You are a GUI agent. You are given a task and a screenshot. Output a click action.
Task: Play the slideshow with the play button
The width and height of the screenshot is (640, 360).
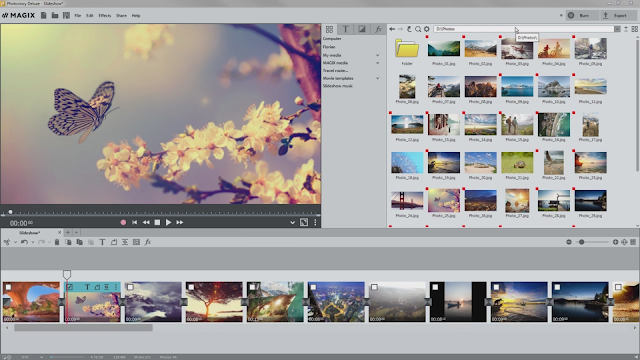coord(168,222)
